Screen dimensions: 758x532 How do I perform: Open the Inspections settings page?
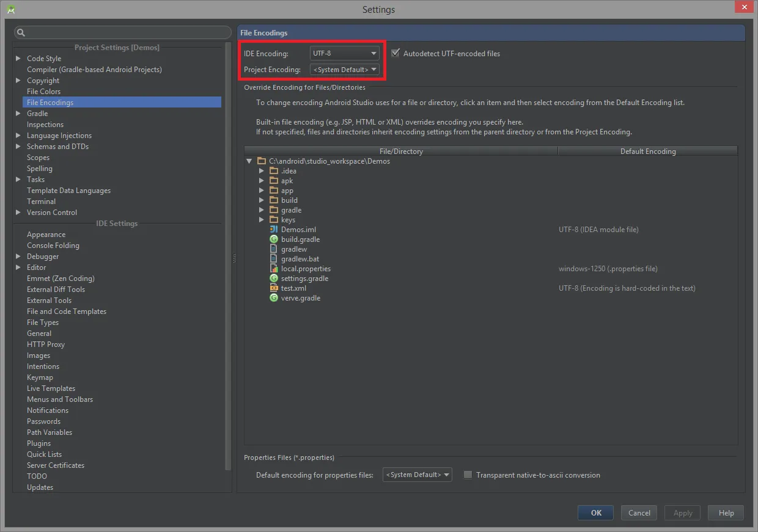tap(45, 125)
